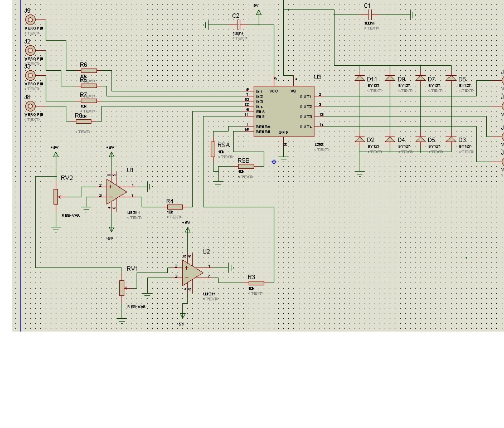Select capacitor C1 symbol
Viewport: 504px width, 428px height.
click(x=370, y=15)
